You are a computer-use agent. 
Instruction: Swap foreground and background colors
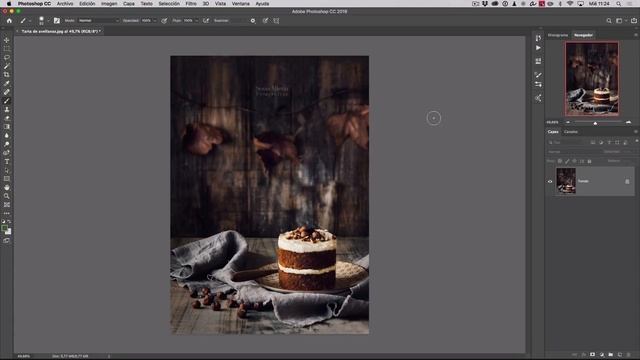9,221
